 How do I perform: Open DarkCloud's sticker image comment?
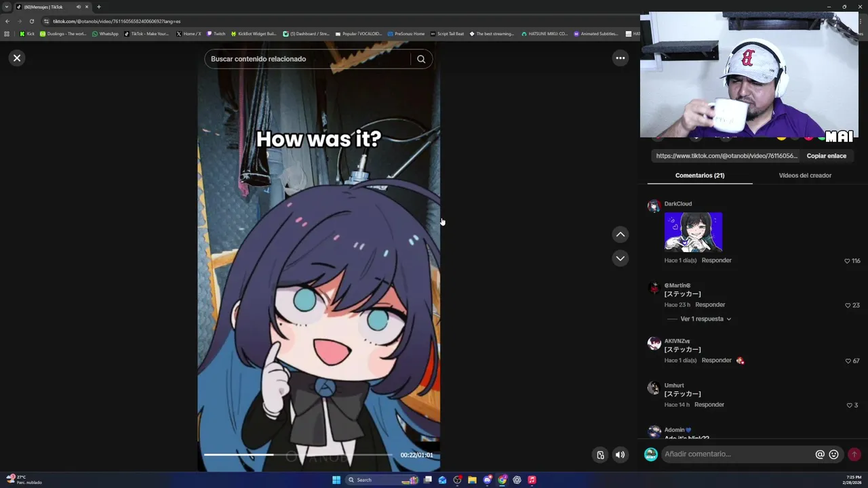pyautogui.click(x=693, y=232)
